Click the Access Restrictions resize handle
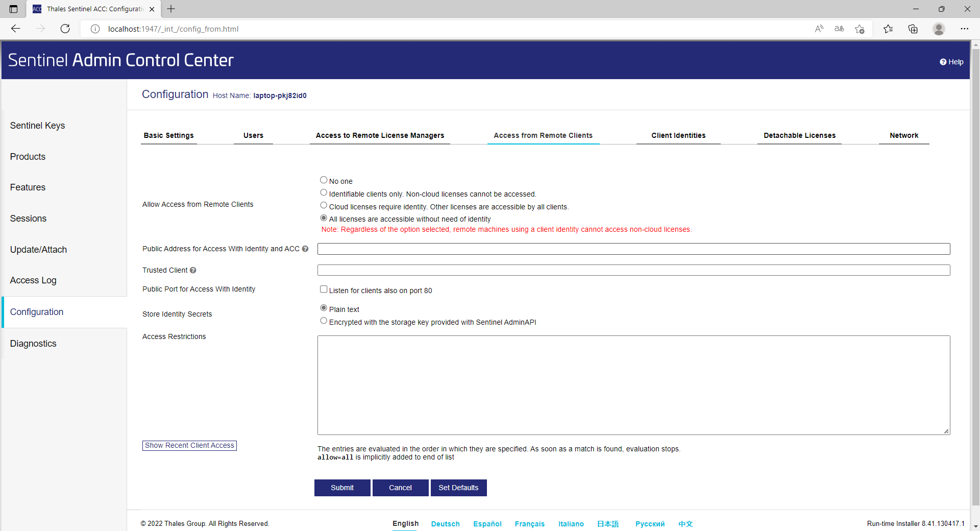Image resolution: width=980 pixels, height=531 pixels. (946, 431)
